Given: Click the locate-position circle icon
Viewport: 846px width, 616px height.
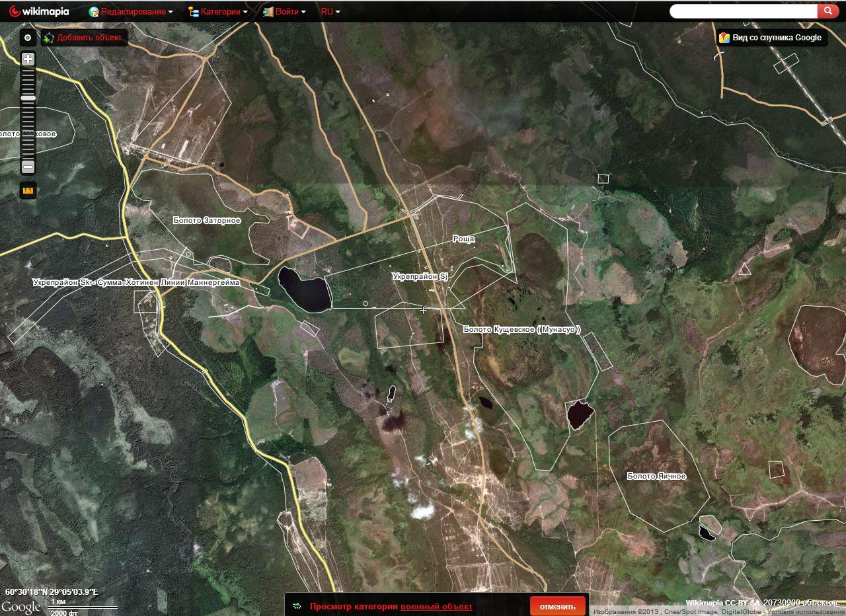Looking at the screenshot, I should (x=28, y=38).
